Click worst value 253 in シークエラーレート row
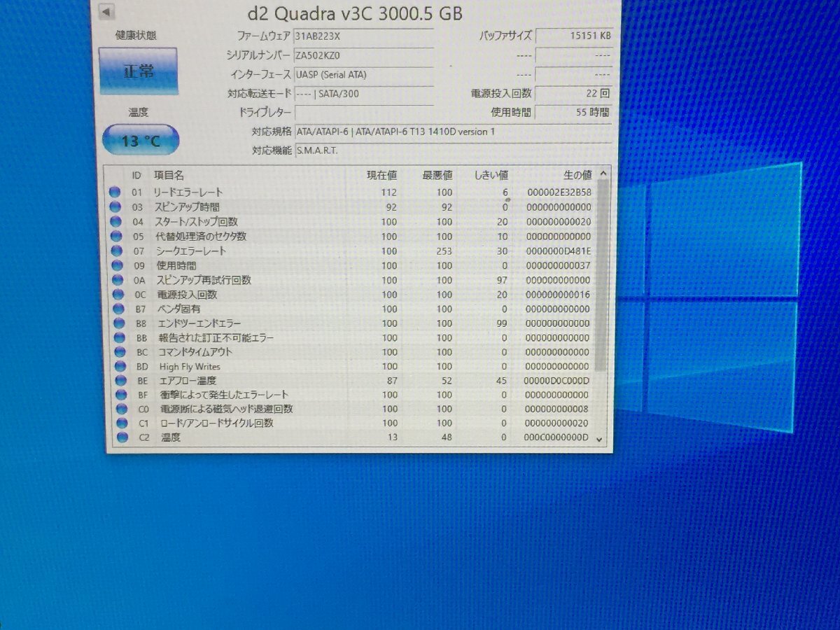 pos(444,251)
